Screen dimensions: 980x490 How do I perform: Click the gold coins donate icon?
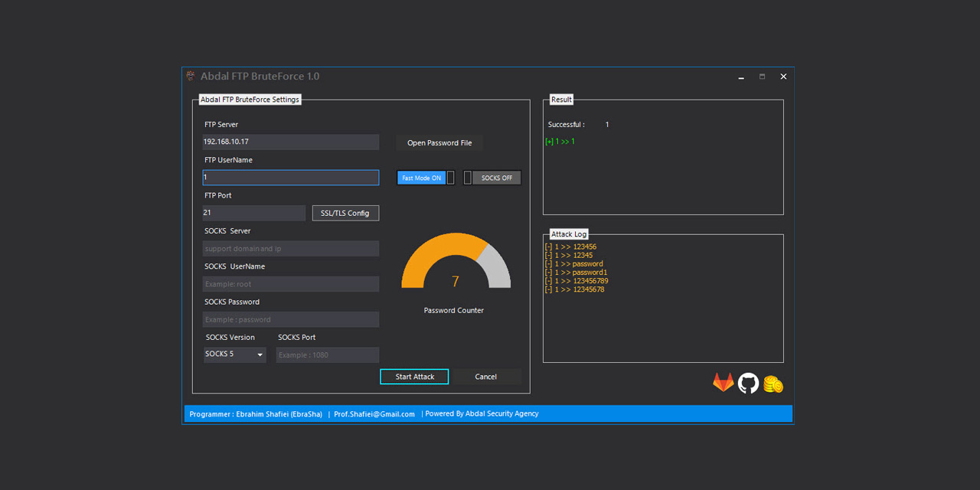(773, 384)
